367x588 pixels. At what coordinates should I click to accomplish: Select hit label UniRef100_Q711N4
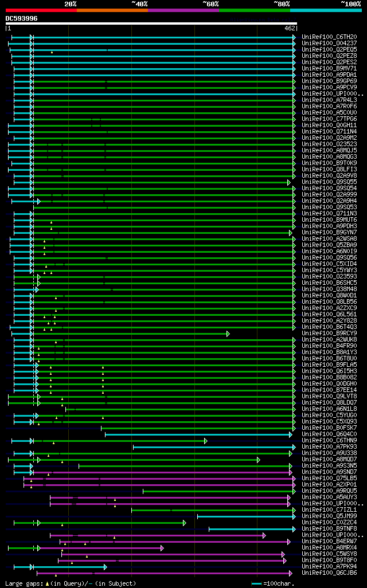click(x=330, y=132)
